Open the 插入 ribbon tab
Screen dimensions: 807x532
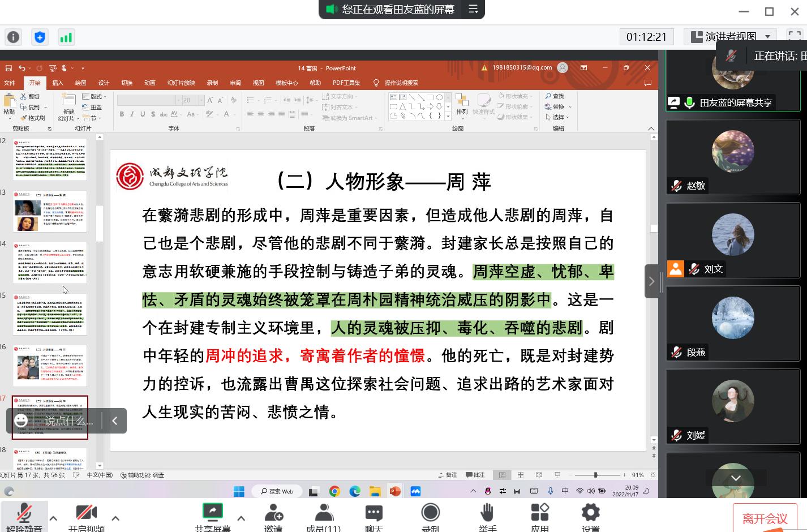[x=58, y=83]
